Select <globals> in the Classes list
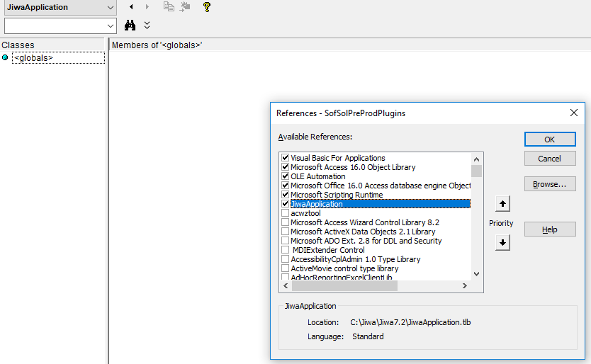Screen dimensions: 591x364 pyautogui.click(x=33, y=58)
